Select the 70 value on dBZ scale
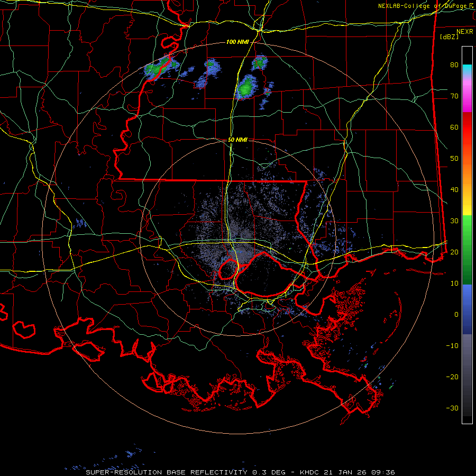 tap(454, 96)
